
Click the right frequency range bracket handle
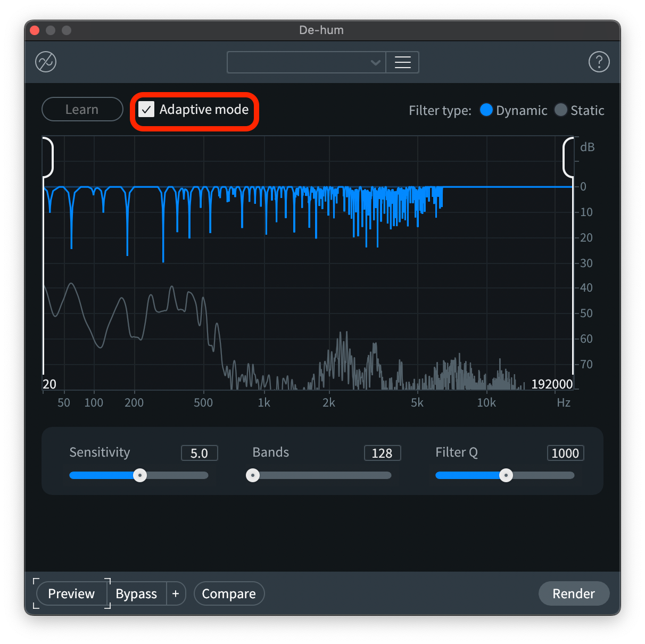[x=568, y=157]
